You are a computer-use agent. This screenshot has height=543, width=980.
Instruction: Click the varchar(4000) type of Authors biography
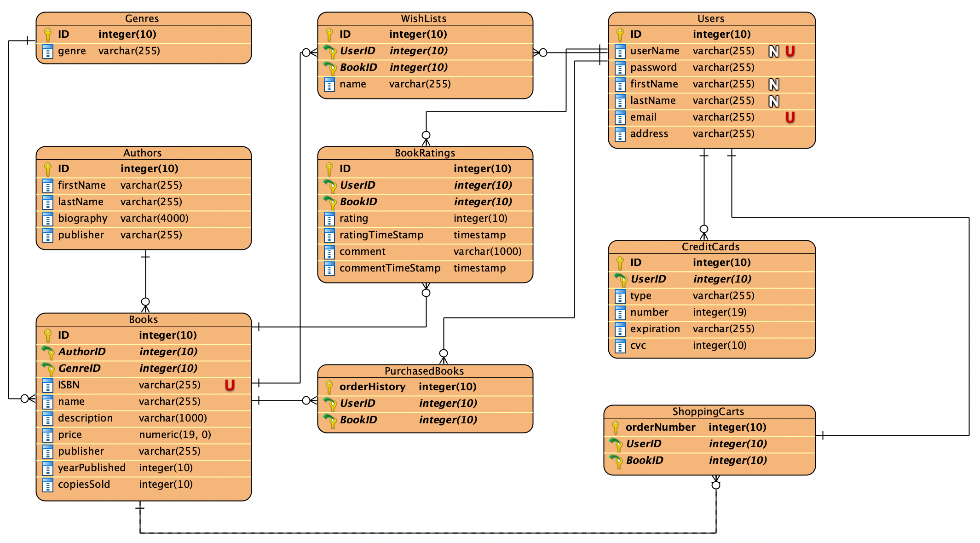pyautogui.click(x=155, y=219)
